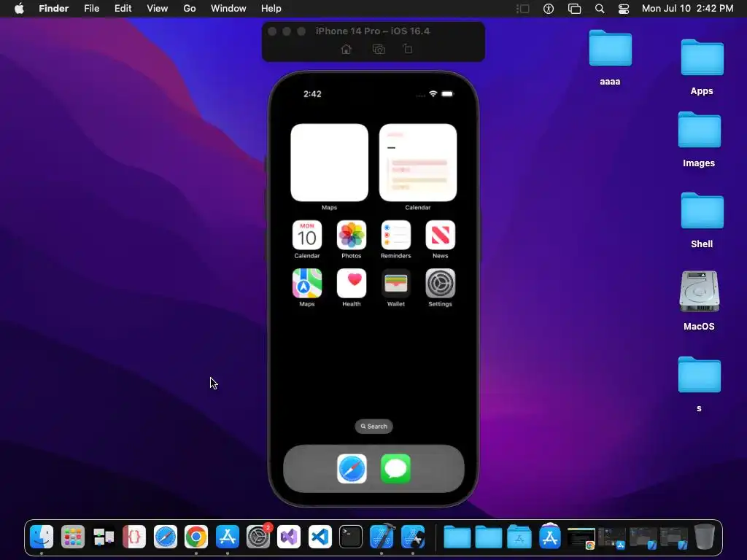Open the Go menu

pos(190,9)
